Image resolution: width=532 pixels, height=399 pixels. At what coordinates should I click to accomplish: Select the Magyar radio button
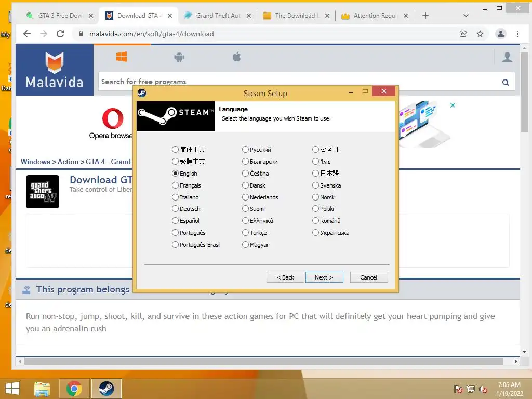[x=245, y=244]
